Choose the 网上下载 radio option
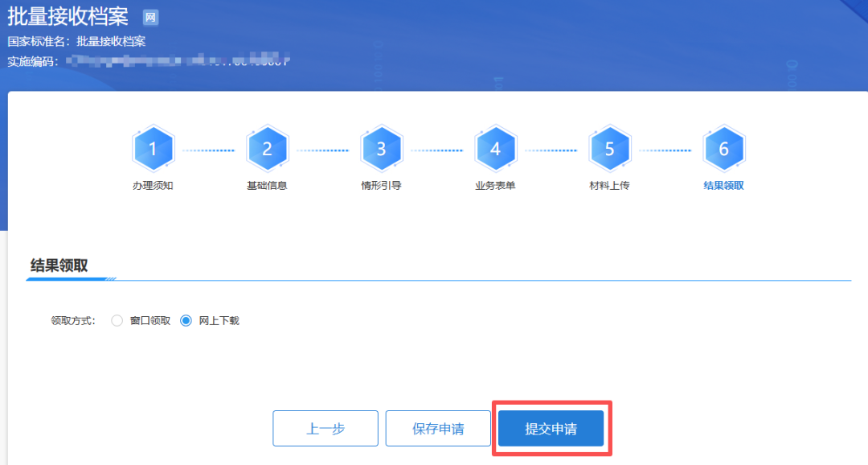This screenshot has width=868, height=465. click(186, 320)
